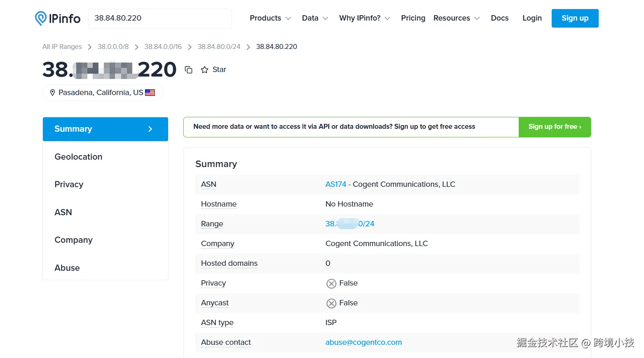Click the IP search input field

click(159, 18)
